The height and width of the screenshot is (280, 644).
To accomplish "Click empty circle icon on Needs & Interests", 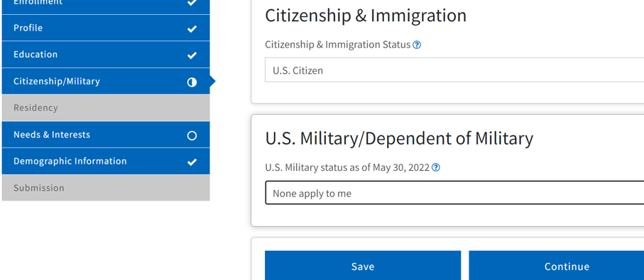I will (192, 135).
